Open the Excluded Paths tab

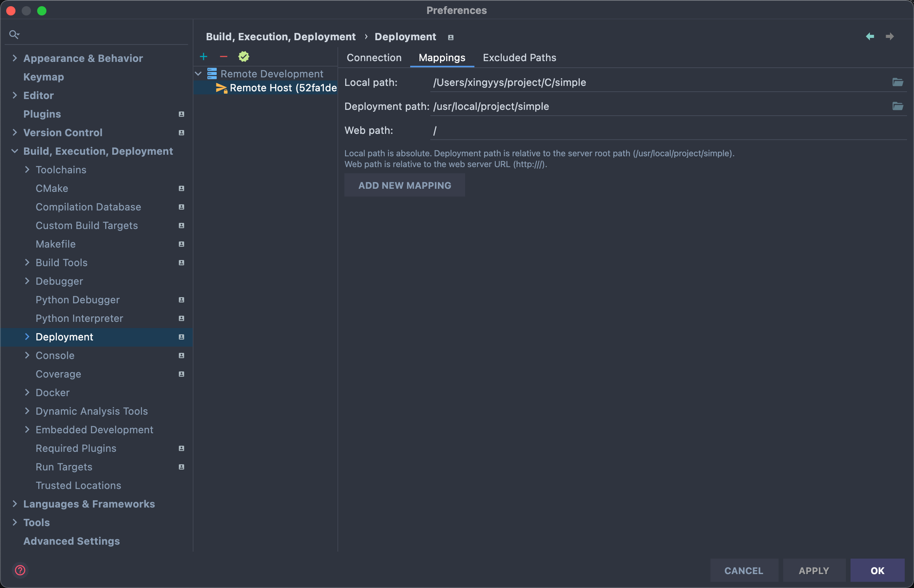click(x=519, y=58)
